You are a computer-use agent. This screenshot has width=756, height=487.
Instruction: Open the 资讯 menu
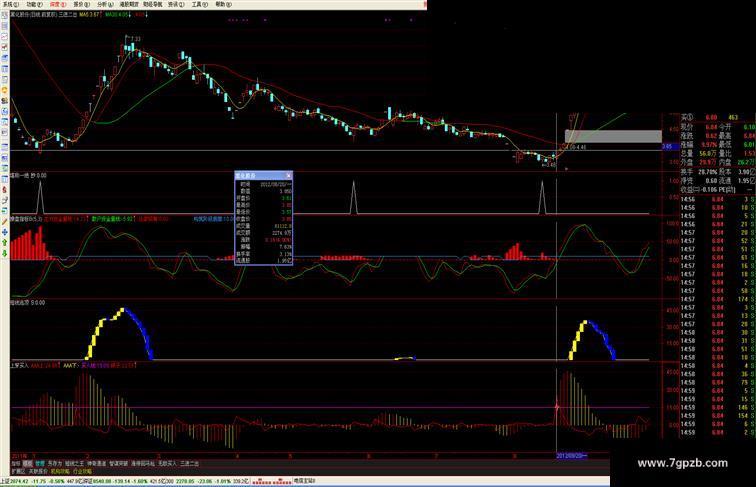pos(176,4)
